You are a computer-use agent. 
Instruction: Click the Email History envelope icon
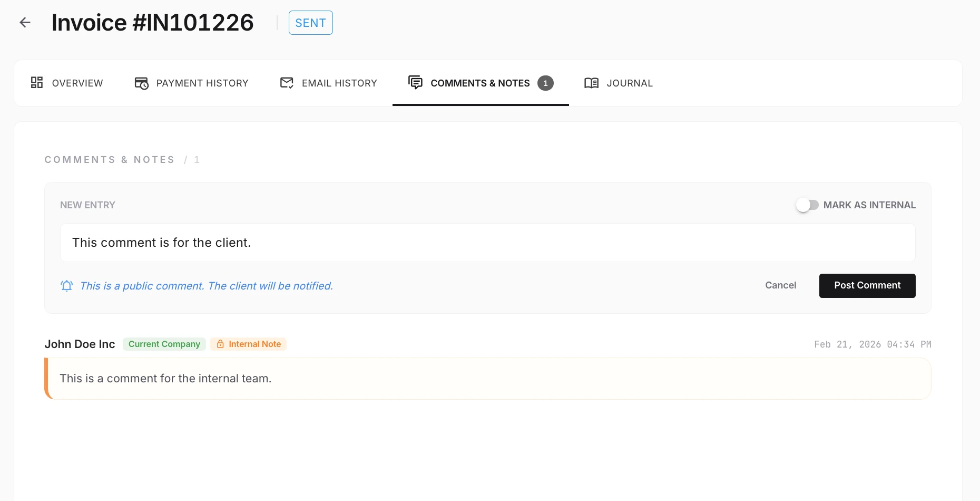[x=287, y=83]
